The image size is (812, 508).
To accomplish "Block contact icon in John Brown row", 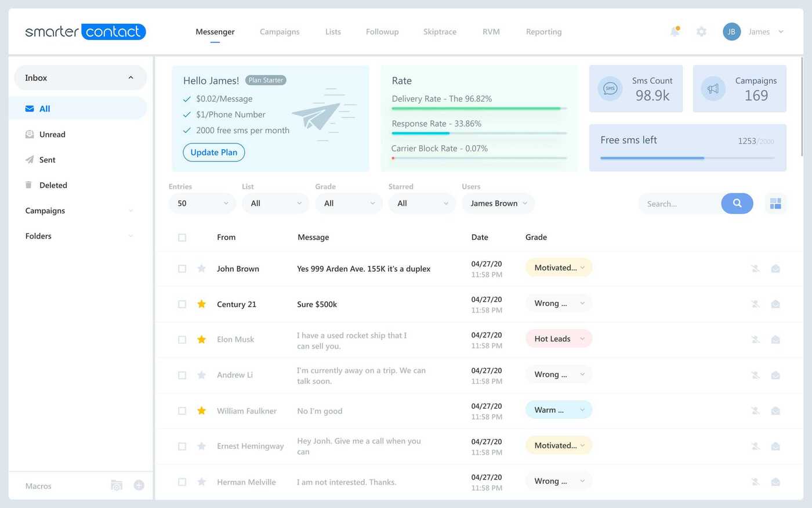I will pyautogui.click(x=755, y=268).
